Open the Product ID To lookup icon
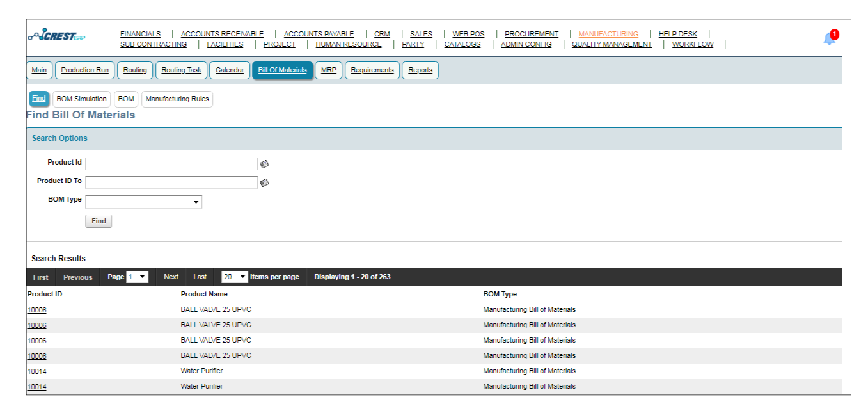 (x=264, y=182)
